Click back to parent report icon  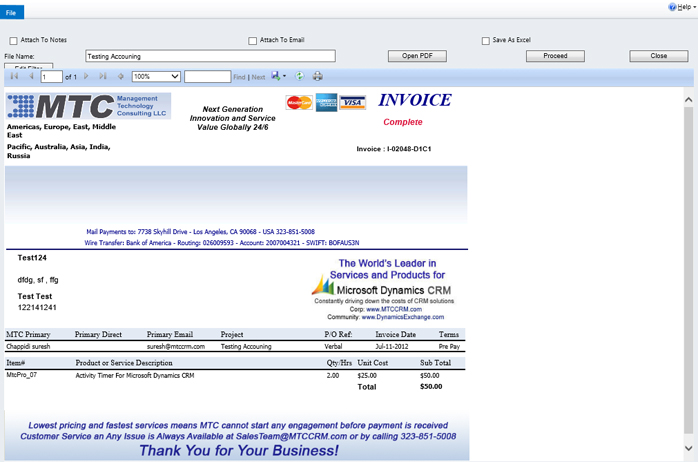[x=121, y=76]
